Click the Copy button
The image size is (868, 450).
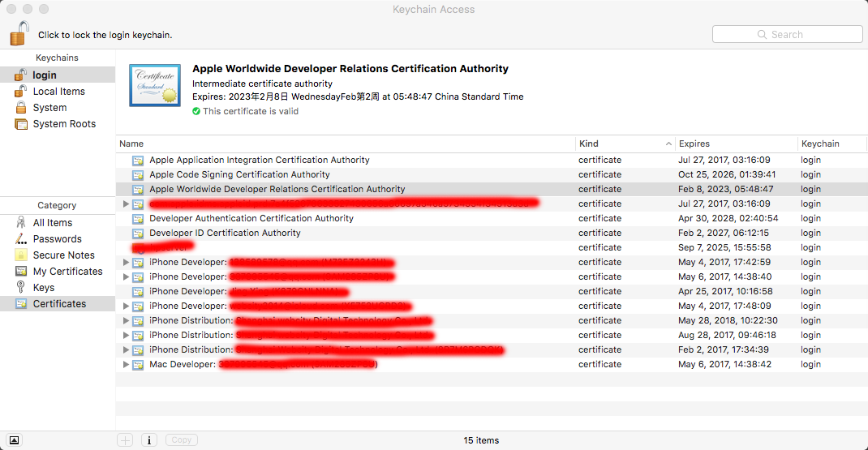tap(182, 440)
